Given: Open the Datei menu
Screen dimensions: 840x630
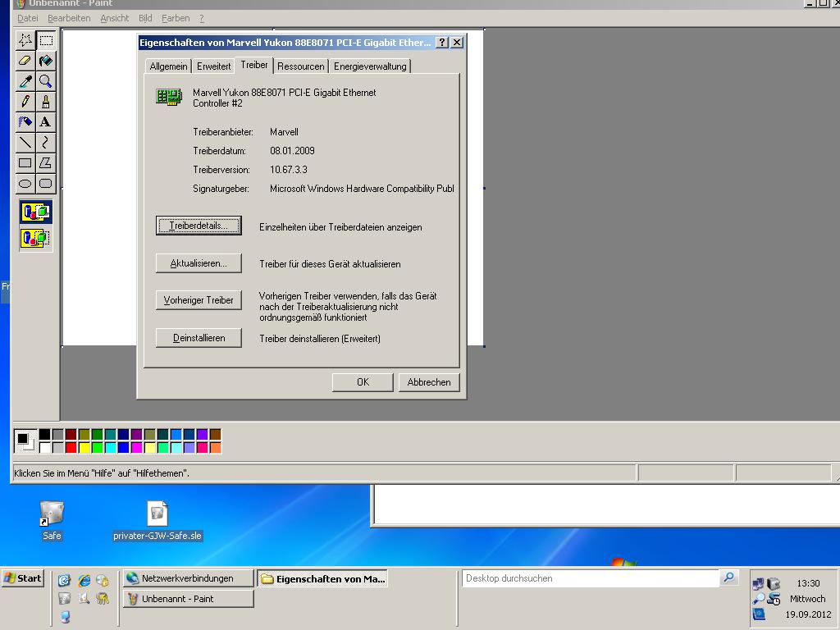Looking at the screenshot, I should 28,18.
